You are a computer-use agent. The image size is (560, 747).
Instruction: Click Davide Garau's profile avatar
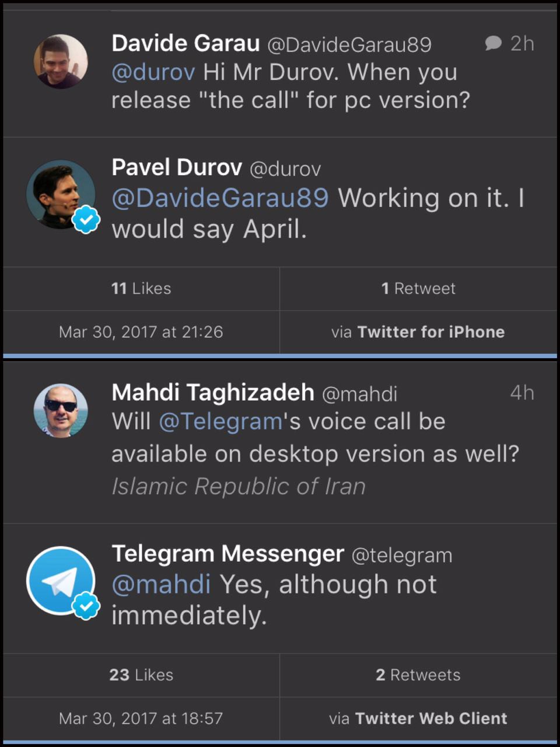click(x=61, y=62)
